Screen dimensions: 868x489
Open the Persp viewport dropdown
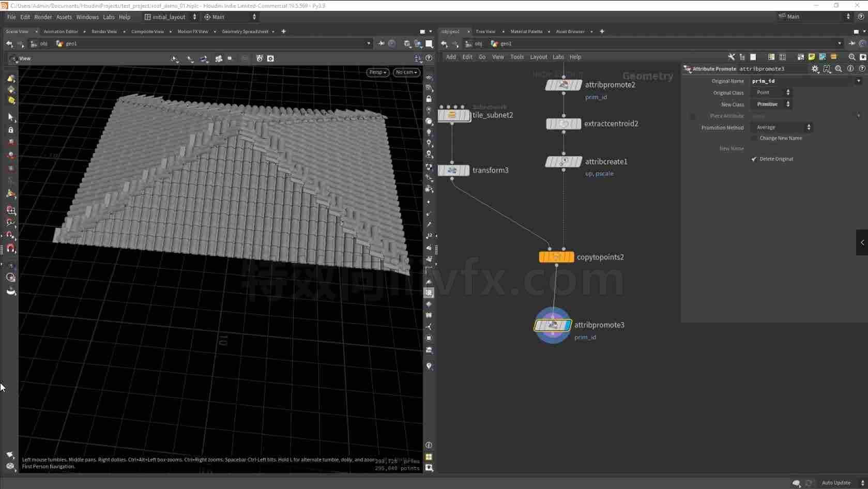[378, 72]
